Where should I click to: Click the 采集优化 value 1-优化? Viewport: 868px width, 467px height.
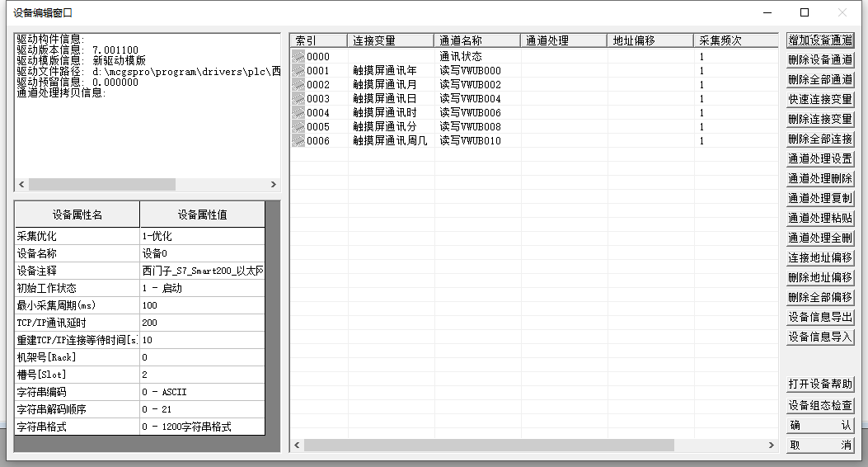(x=202, y=236)
